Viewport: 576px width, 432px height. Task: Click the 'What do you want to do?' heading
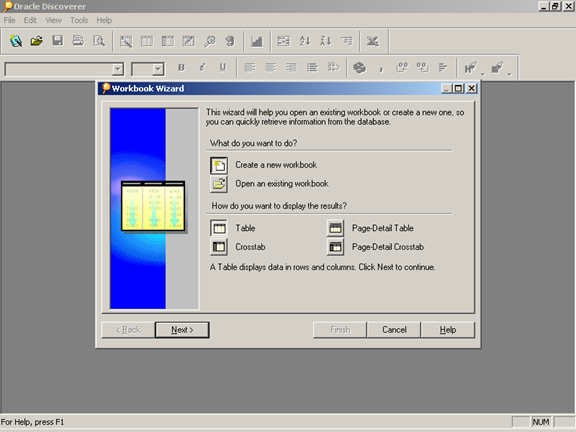pyautogui.click(x=253, y=143)
